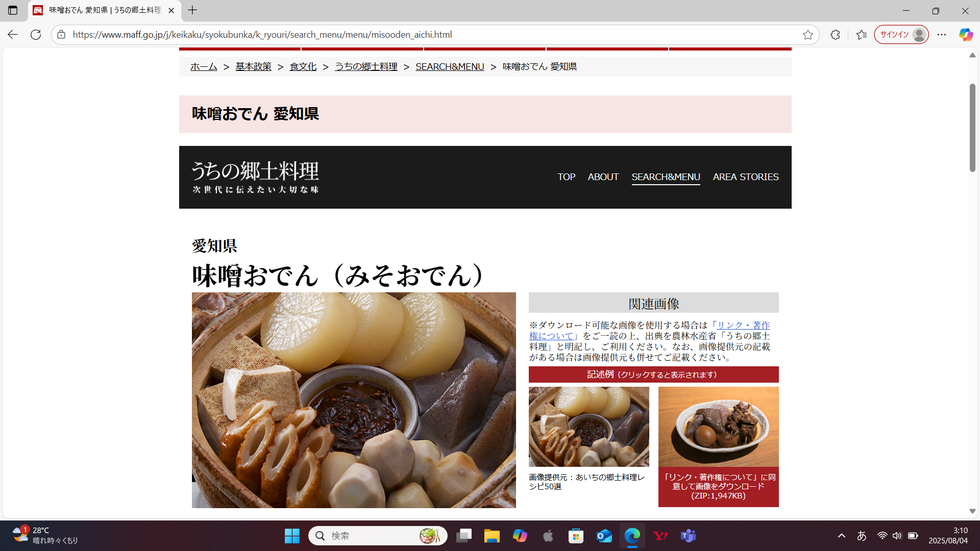Click the taskbar 検索 search box
This screenshot has width=980, height=551.
(378, 536)
